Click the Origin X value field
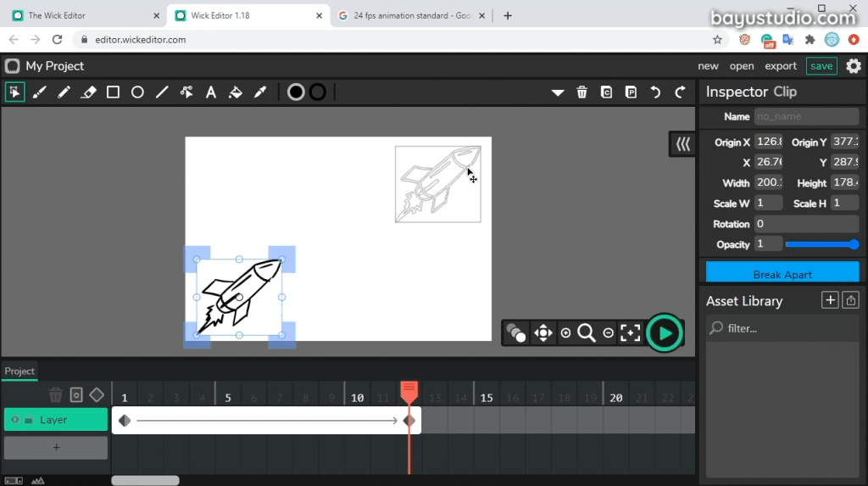 click(x=768, y=142)
